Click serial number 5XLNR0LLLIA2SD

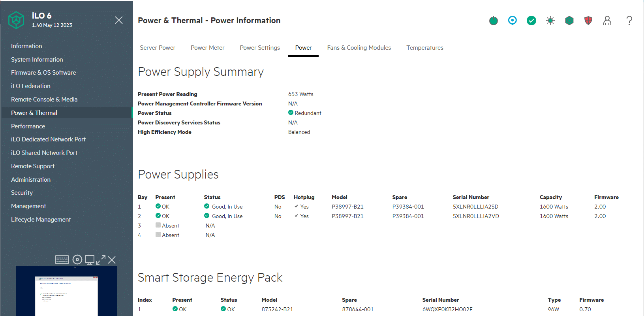pos(475,207)
